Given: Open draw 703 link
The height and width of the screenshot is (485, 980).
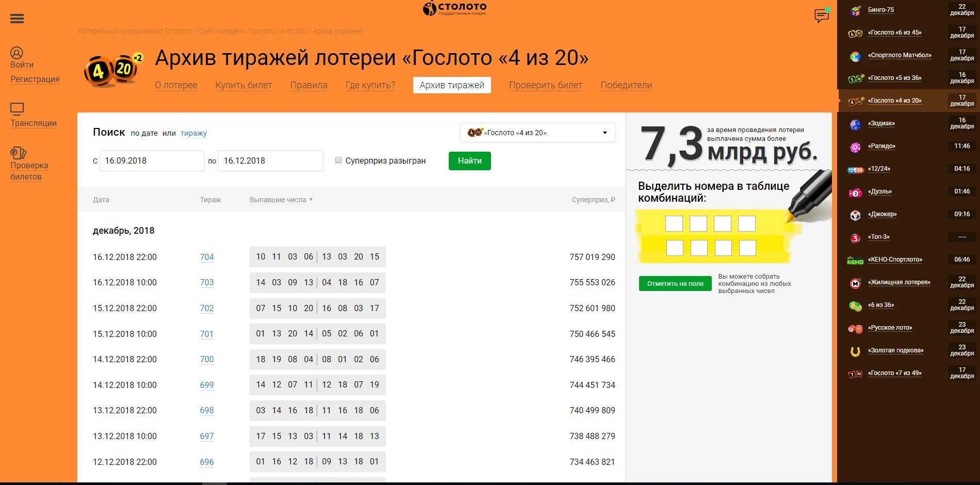Looking at the screenshot, I should 207,282.
